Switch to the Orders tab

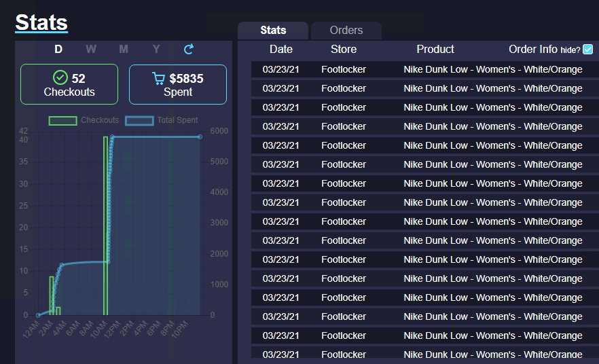coord(346,30)
